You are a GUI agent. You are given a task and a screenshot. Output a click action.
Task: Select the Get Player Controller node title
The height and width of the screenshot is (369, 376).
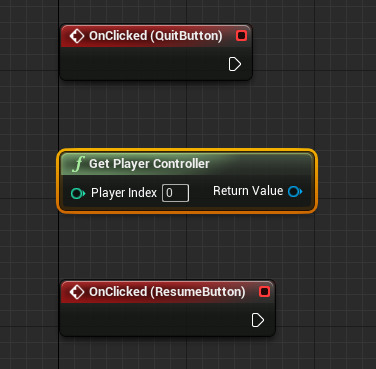click(x=149, y=164)
